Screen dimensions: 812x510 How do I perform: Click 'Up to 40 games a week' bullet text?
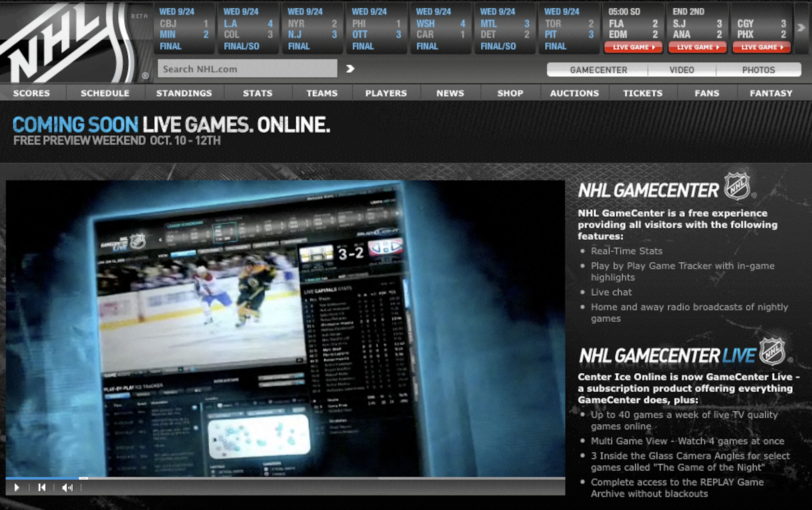(684, 421)
